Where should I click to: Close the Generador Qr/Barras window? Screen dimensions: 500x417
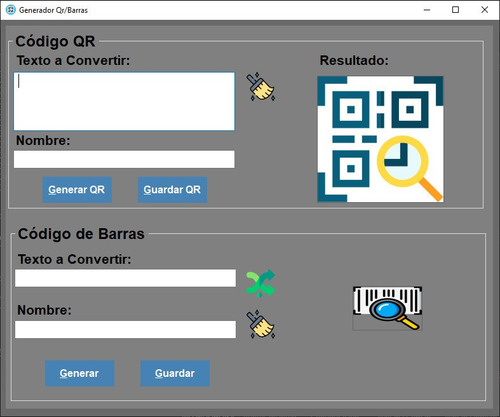click(x=485, y=10)
